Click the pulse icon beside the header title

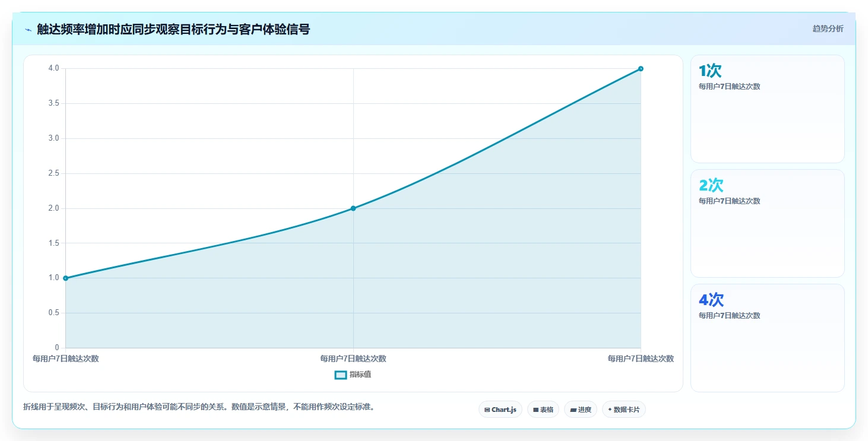28,30
